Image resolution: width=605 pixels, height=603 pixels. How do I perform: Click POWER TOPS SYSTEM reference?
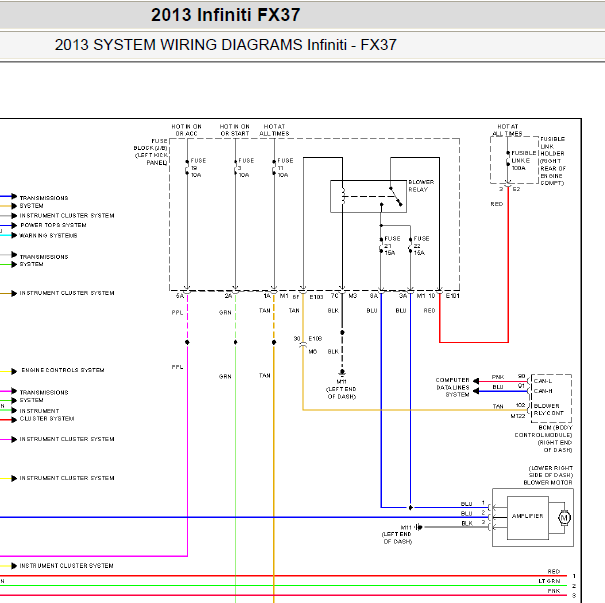53,225
